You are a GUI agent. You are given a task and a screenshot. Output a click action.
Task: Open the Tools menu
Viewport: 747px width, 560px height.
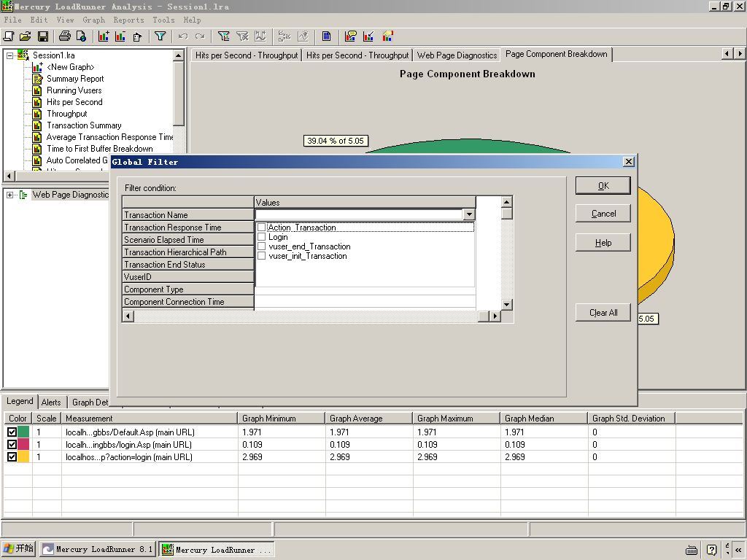coord(163,20)
